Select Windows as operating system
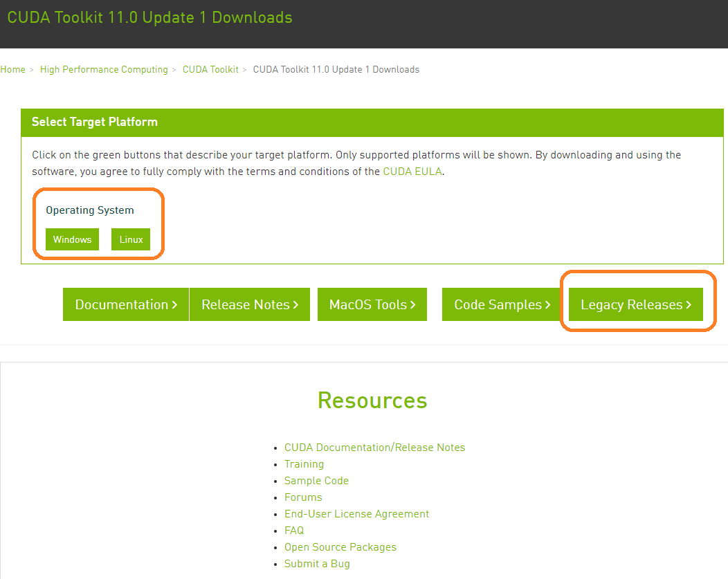Viewport: 728px width, 579px height. 73,239
